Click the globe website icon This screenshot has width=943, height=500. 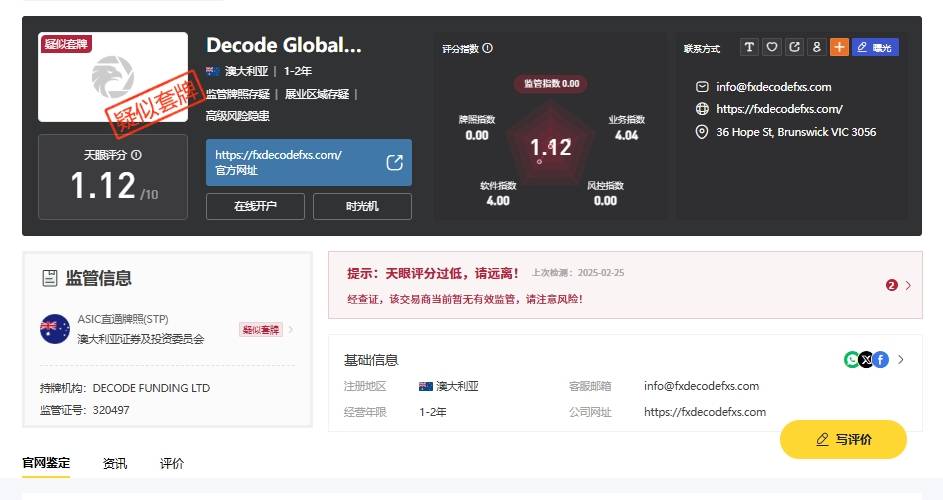point(702,109)
